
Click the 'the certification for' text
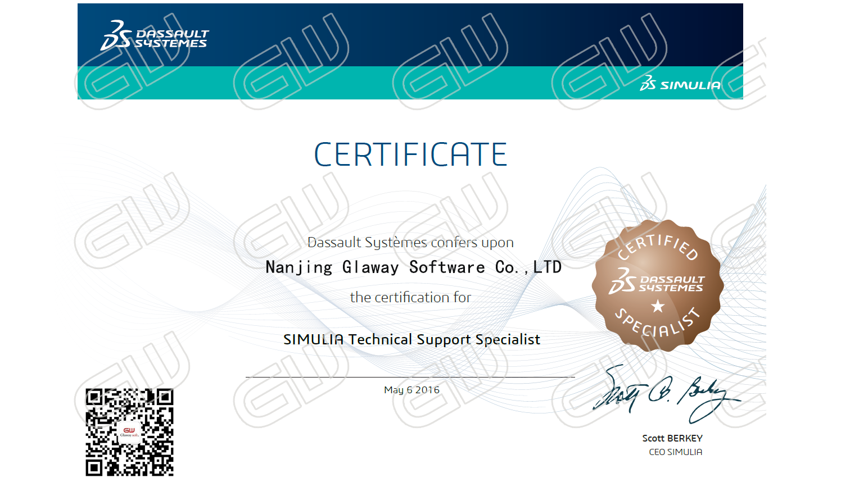(x=410, y=297)
